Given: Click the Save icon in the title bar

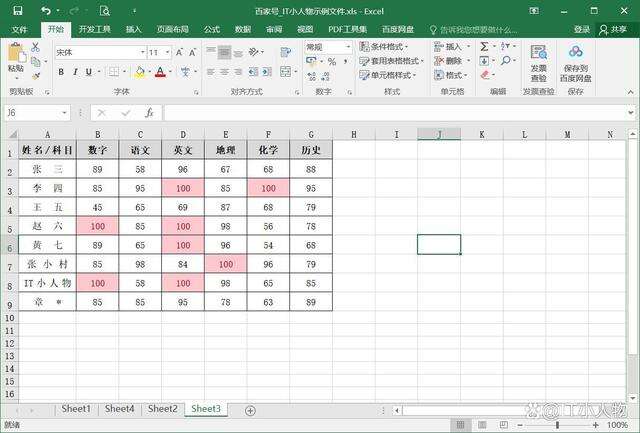Looking at the screenshot, I should (x=18, y=11).
